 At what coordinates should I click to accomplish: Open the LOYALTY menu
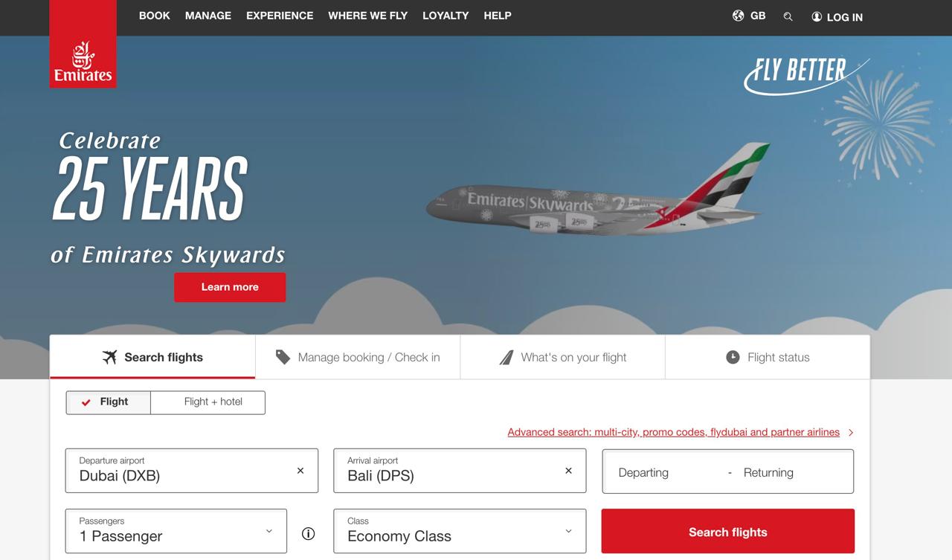tap(446, 16)
